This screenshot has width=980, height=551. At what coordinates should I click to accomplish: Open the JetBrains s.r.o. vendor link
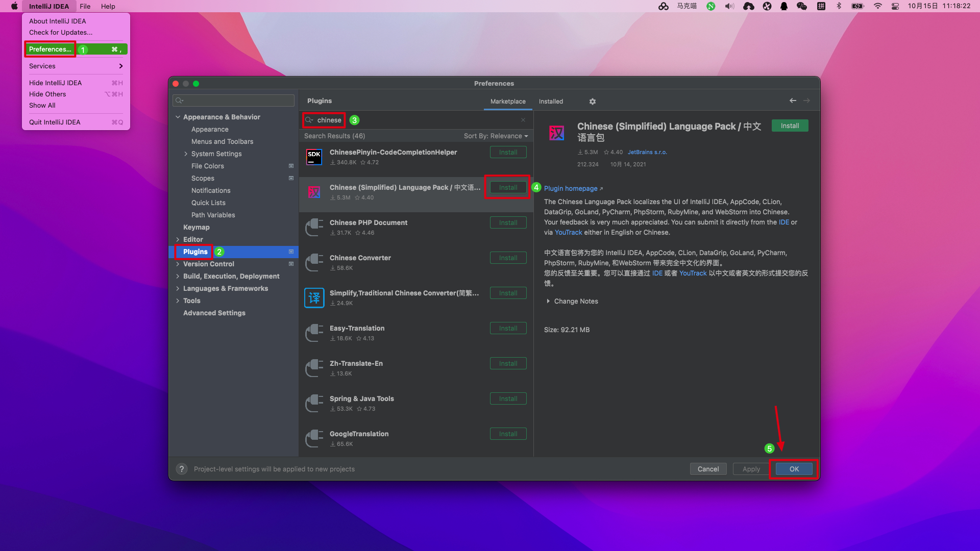(647, 152)
